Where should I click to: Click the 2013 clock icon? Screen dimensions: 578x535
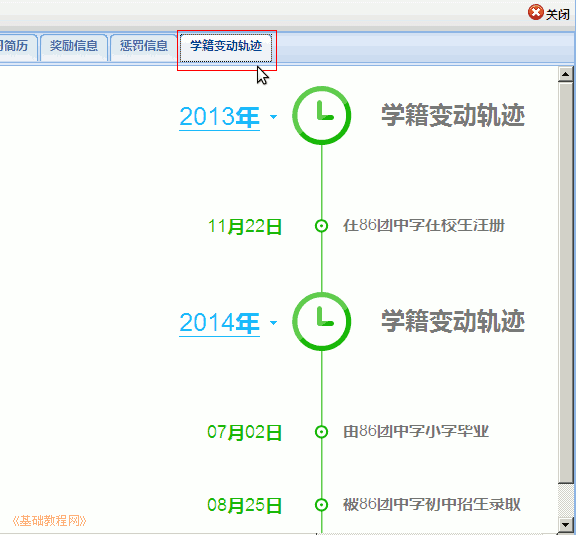click(x=321, y=115)
